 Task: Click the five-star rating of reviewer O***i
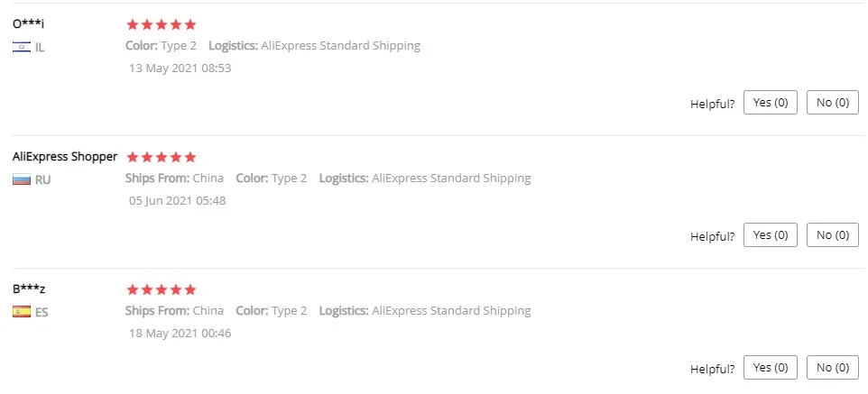[161, 24]
